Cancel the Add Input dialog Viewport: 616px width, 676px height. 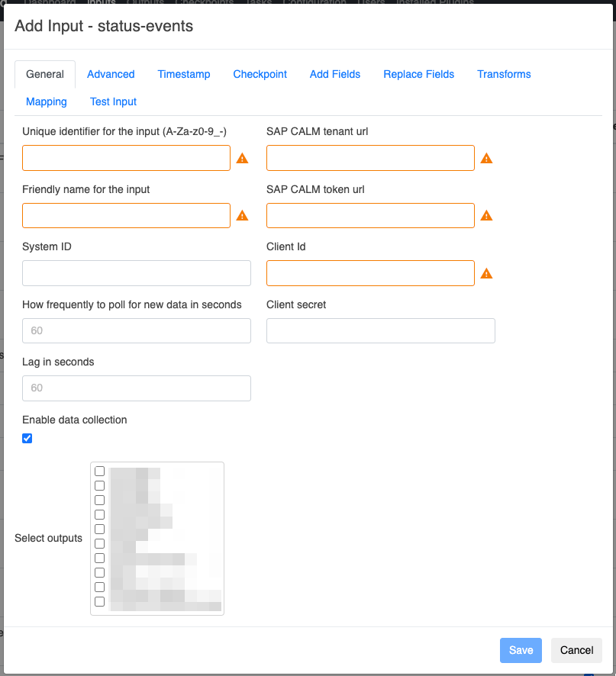click(576, 650)
